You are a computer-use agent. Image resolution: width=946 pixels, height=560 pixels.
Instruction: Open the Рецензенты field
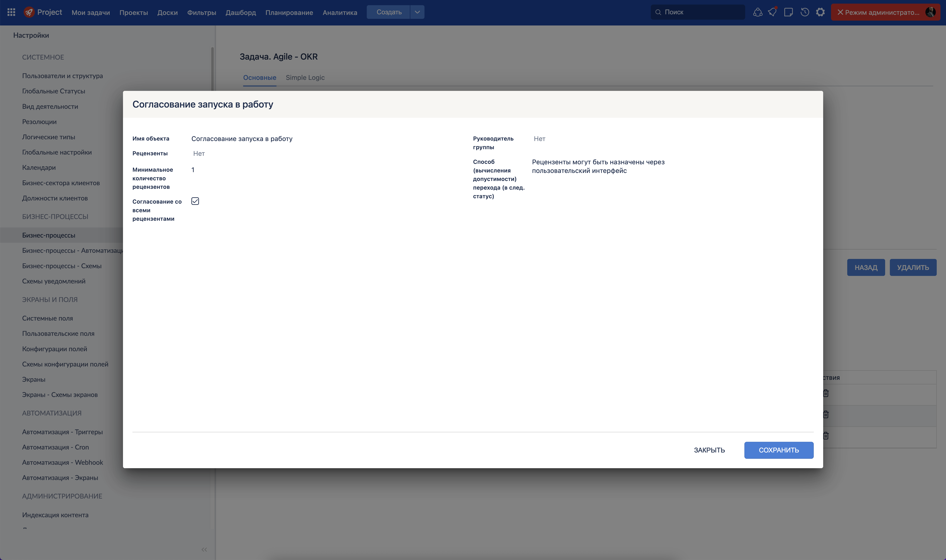click(199, 154)
